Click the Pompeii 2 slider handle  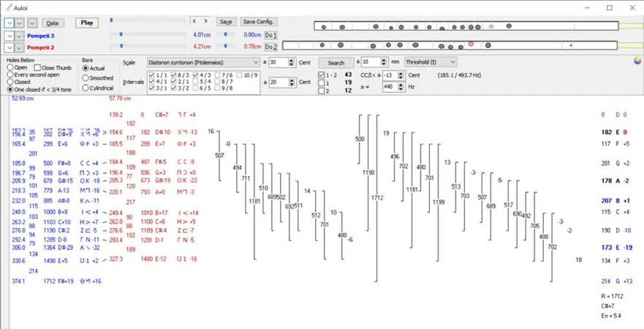click(x=120, y=46)
